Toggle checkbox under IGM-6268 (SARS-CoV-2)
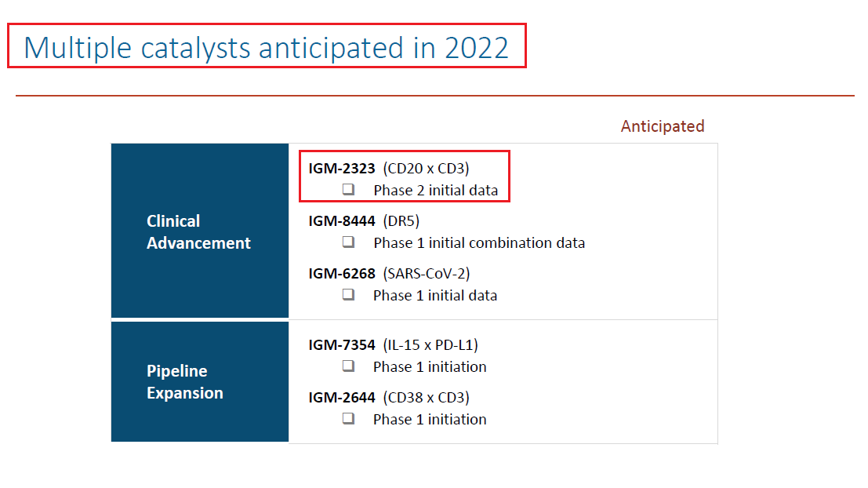Viewport: 868px width, 488px height. point(348,295)
